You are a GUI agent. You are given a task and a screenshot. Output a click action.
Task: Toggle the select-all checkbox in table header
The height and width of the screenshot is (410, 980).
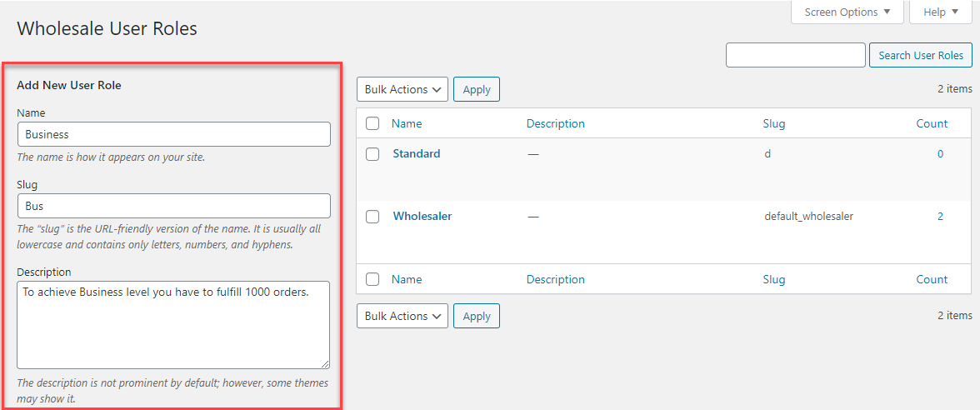tap(372, 123)
